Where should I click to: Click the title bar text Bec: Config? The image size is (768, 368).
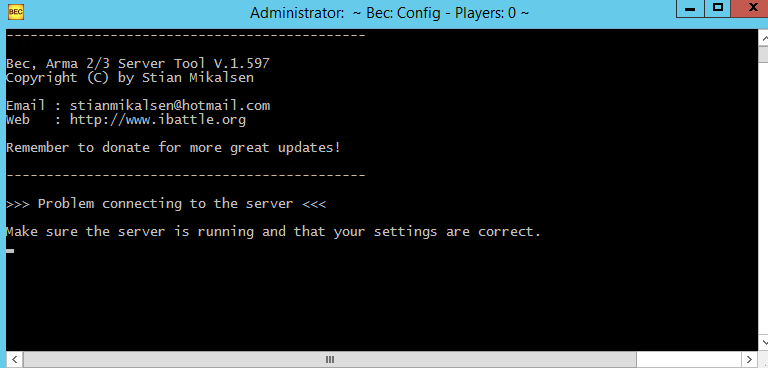(x=404, y=13)
